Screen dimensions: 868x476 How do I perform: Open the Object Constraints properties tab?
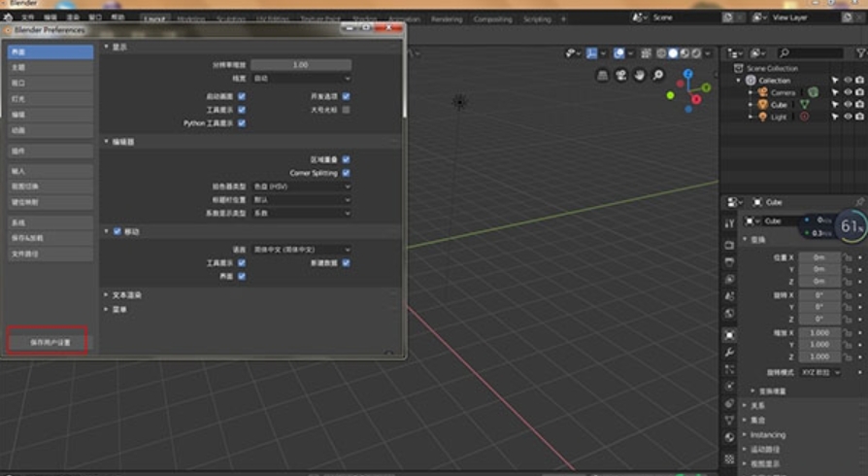[729, 403]
